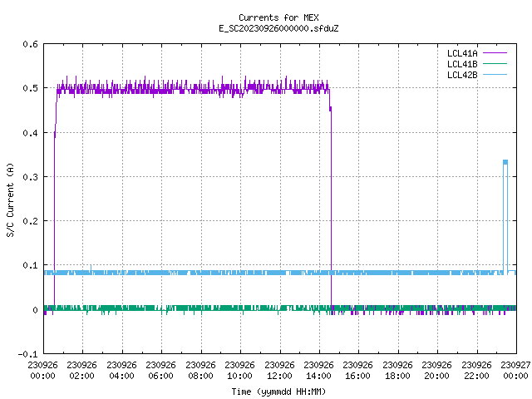Click the y-axis tick value 0.6
Viewport: 532px width, 399px height.
[x=30, y=44]
